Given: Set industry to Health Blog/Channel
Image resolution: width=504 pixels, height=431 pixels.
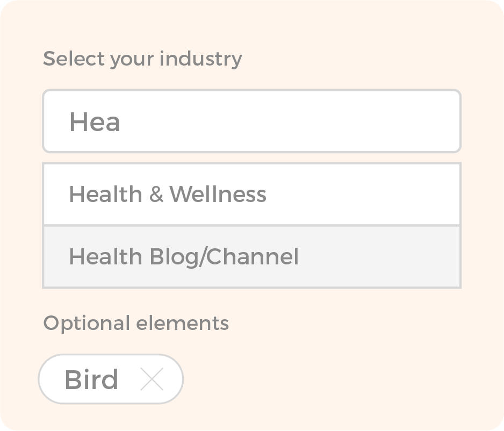Looking at the screenshot, I should tap(184, 257).
